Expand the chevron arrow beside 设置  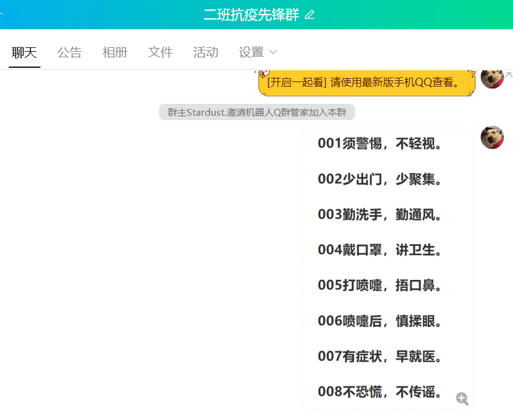click(x=273, y=52)
